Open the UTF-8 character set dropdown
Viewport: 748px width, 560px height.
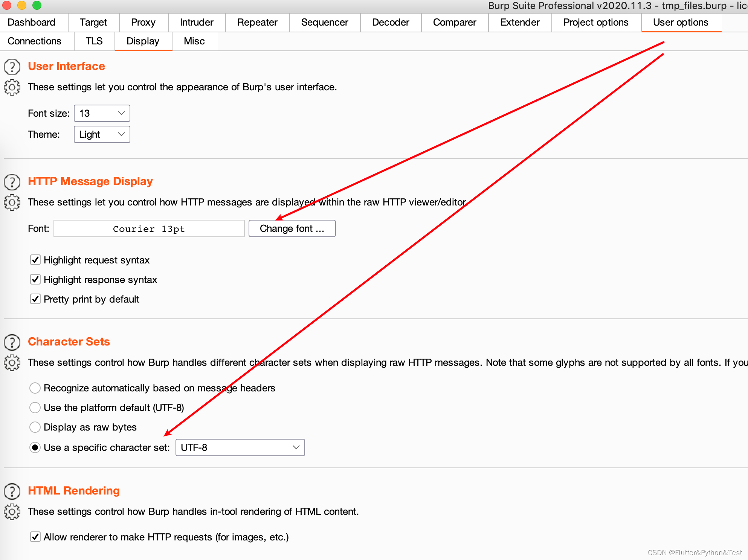click(x=240, y=447)
